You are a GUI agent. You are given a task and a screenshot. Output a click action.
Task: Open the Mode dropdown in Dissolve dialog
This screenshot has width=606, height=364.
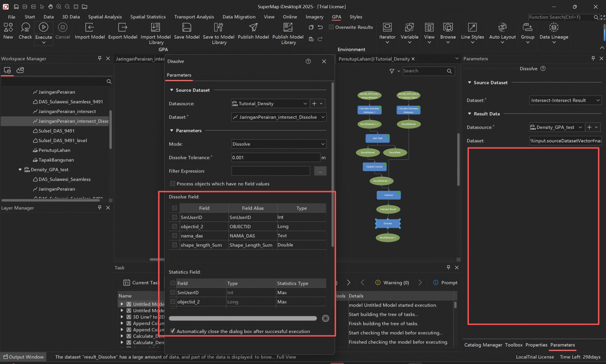278,144
